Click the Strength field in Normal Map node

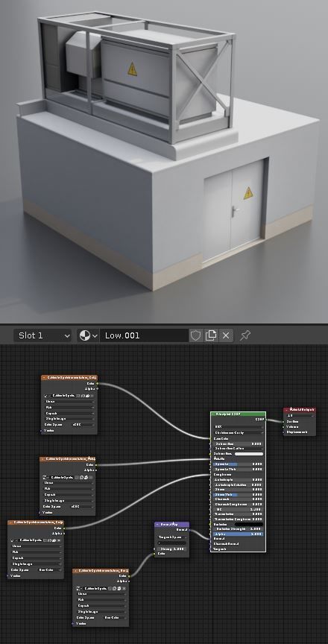tap(172, 549)
